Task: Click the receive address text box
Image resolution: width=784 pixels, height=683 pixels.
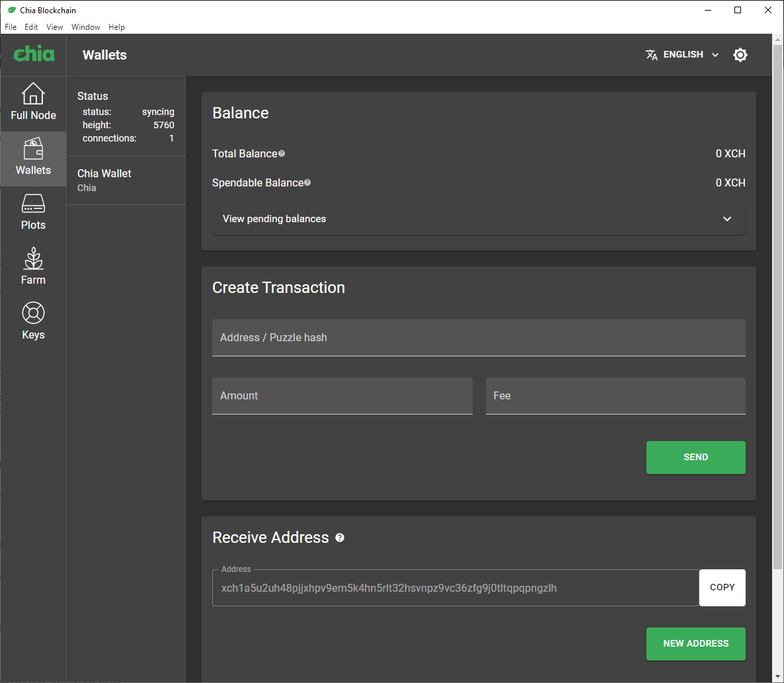Action: point(455,588)
